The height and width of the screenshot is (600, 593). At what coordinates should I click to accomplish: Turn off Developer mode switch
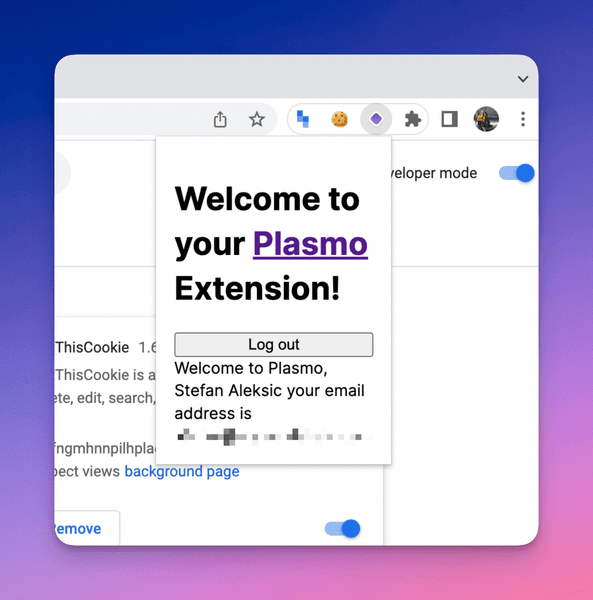click(516, 173)
